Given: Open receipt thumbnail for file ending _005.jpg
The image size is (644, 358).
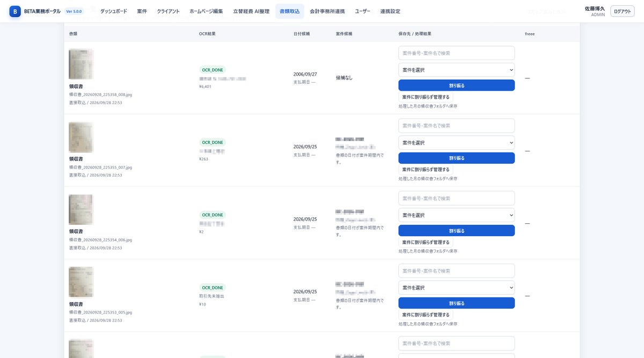Looking at the screenshot, I should coord(81,282).
